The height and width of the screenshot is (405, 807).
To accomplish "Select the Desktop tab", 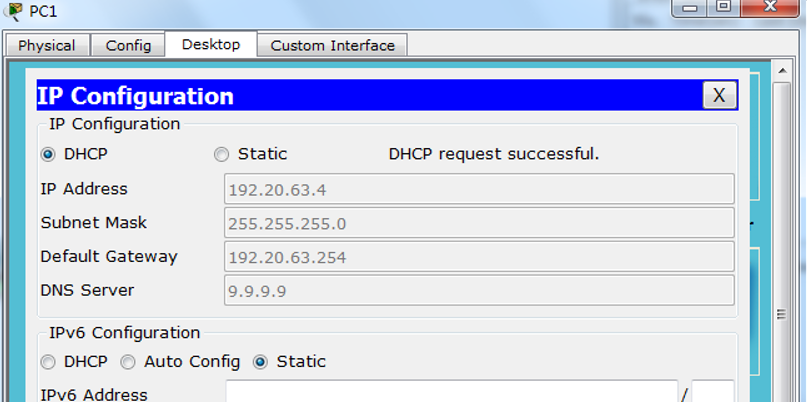I will 210,44.
